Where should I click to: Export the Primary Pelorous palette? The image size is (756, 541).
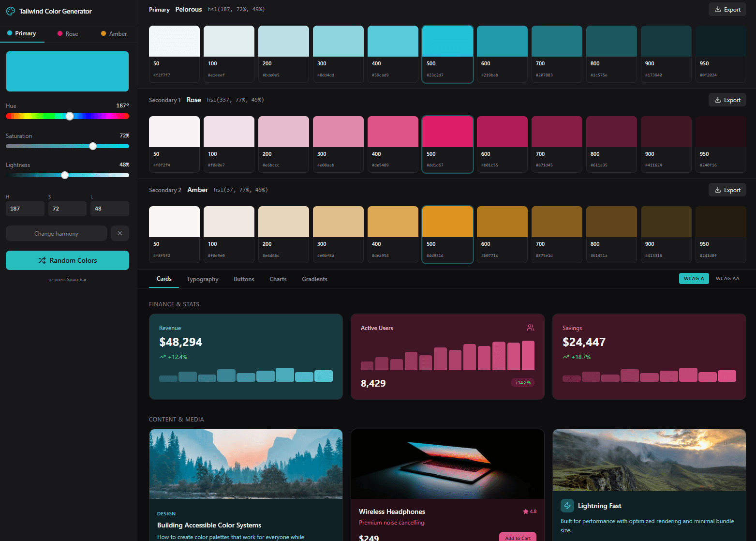[727, 10]
